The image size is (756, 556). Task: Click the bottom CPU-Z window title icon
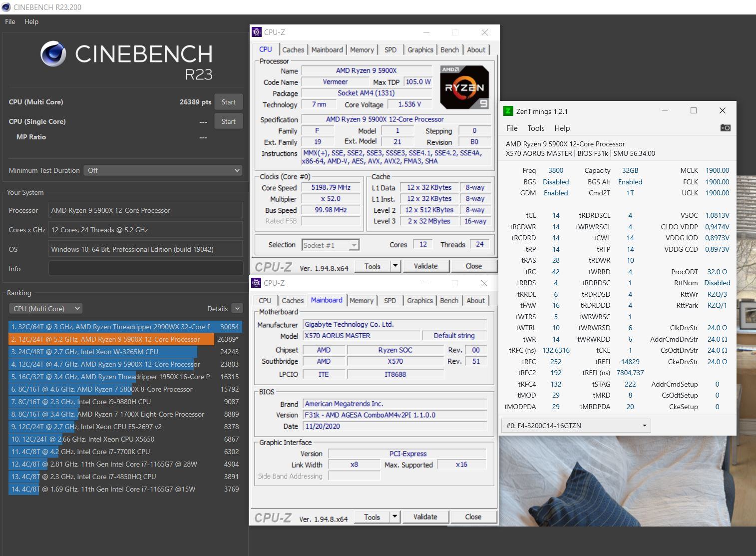point(256,283)
